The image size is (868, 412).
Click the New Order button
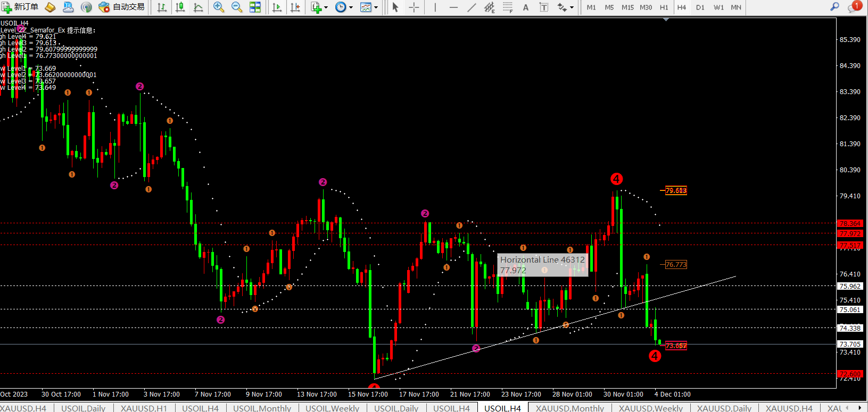click(x=20, y=7)
